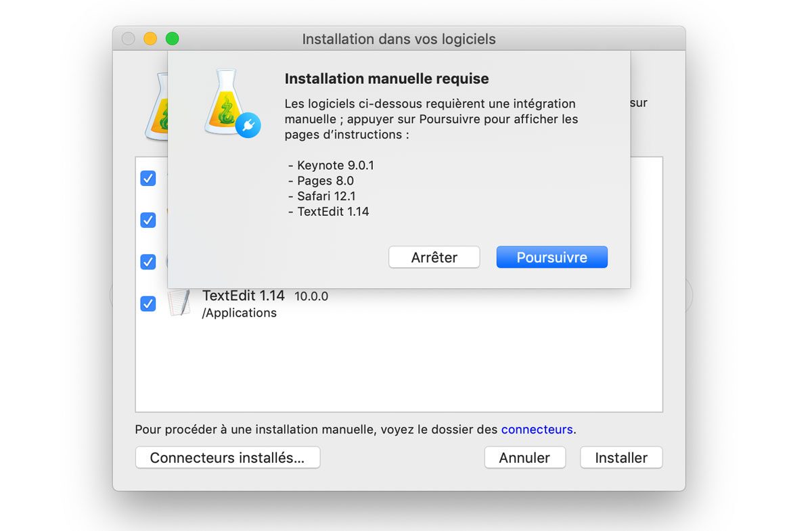Click the flask with plug icon in dialog

click(x=231, y=105)
